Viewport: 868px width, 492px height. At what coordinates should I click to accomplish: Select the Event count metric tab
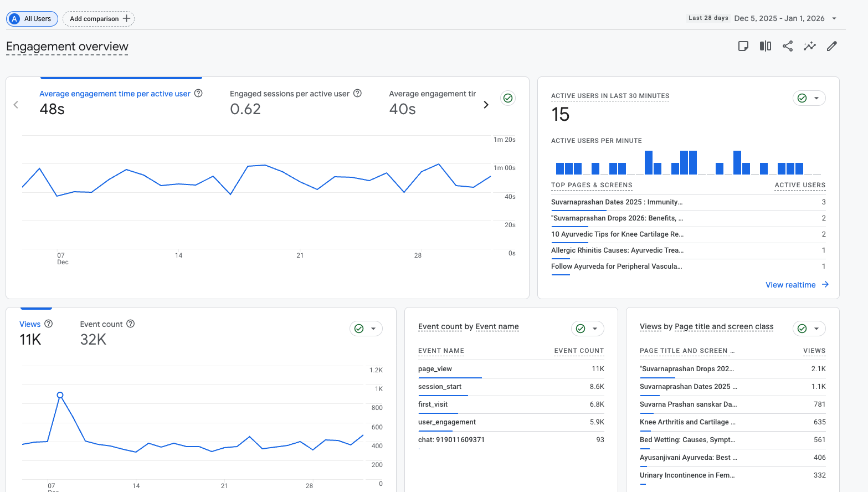tap(107, 332)
